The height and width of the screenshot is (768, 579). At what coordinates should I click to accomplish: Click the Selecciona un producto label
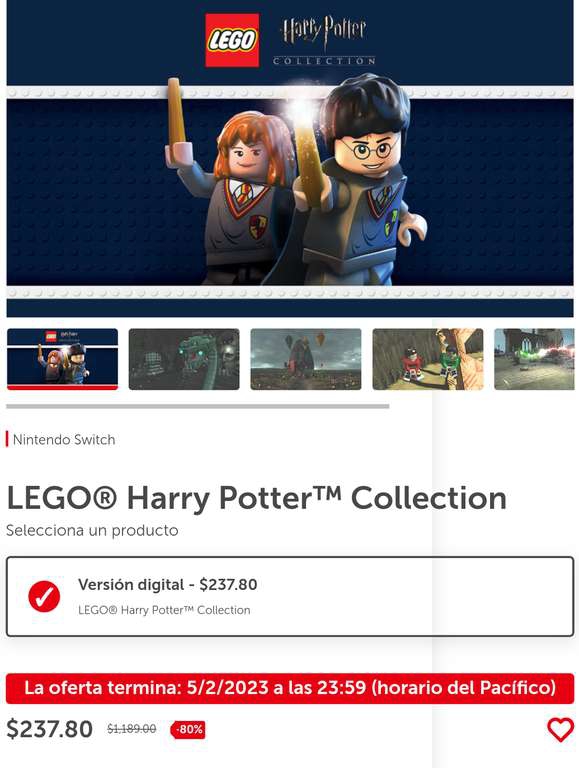pos(92,530)
